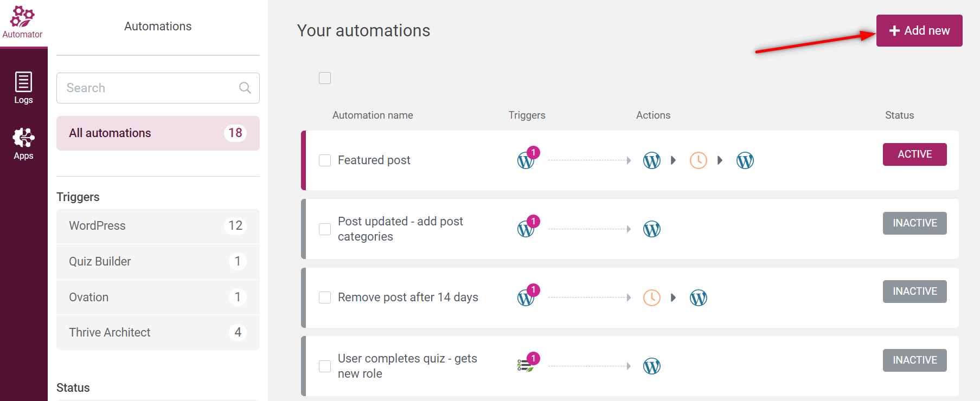980x401 pixels.
Task: Click the orange clock delay icon in Featured post
Action: point(699,160)
